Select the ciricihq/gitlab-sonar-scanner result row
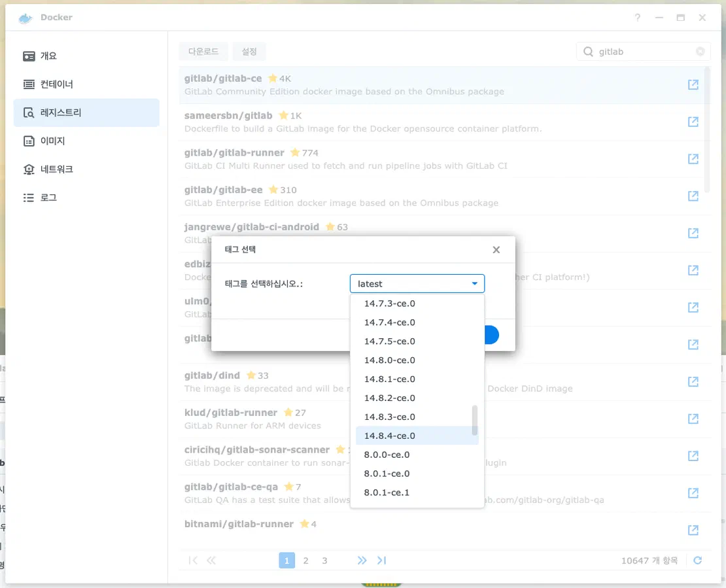This screenshot has height=588, width=726. pyautogui.click(x=445, y=456)
